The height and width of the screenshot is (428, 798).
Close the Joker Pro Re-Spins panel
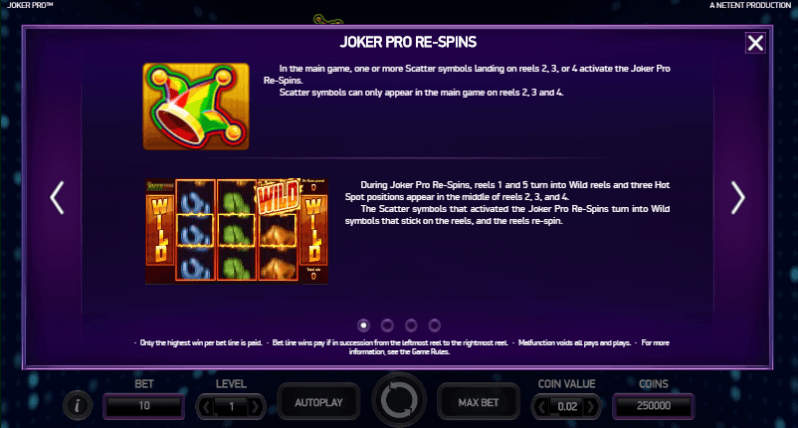point(755,43)
